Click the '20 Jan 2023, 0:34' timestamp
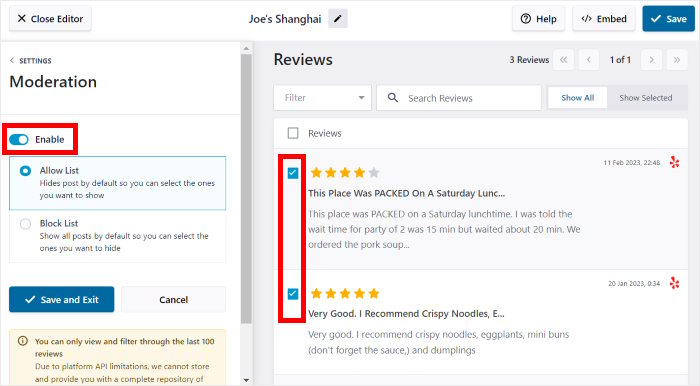The height and width of the screenshot is (386, 700). (634, 283)
